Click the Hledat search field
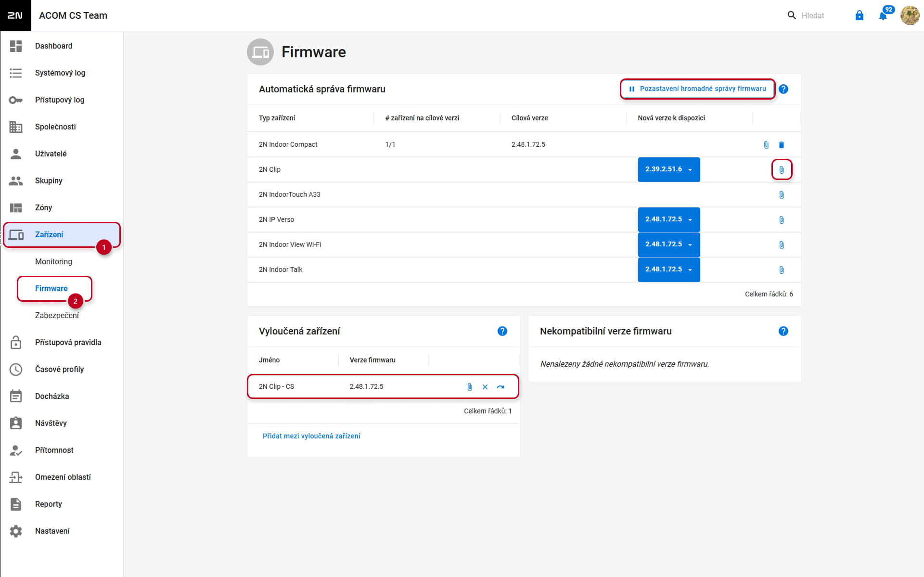924x577 pixels. tap(813, 15)
